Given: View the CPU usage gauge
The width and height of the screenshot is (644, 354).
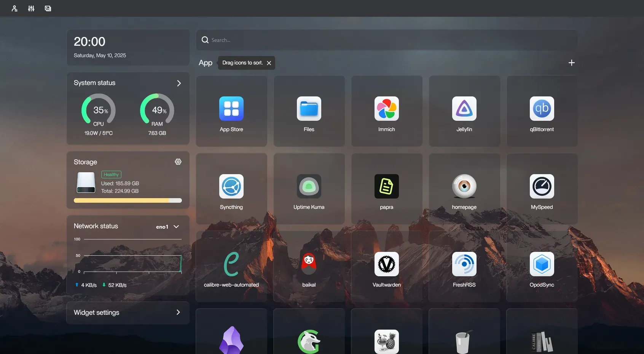Looking at the screenshot, I should click(99, 110).
